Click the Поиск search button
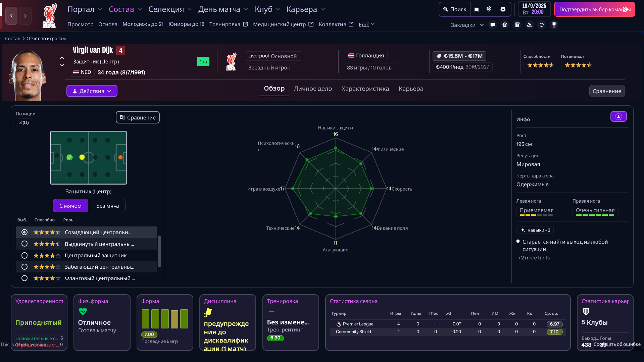This screenshot has width=644, height=362. click(x=455, y=9)
